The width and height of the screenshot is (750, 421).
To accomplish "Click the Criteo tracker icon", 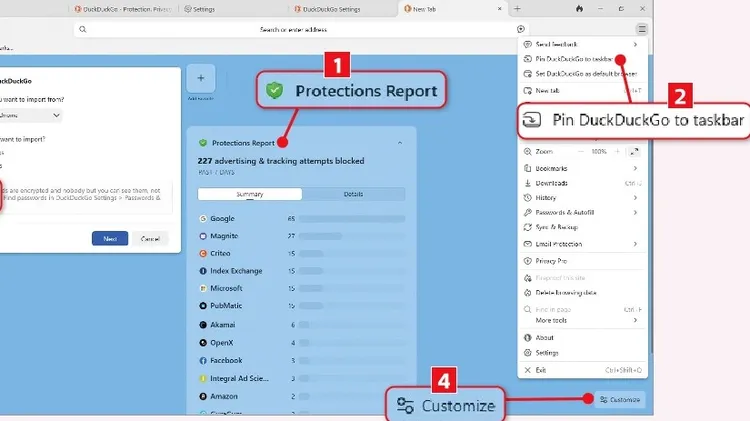I will 203,254.
